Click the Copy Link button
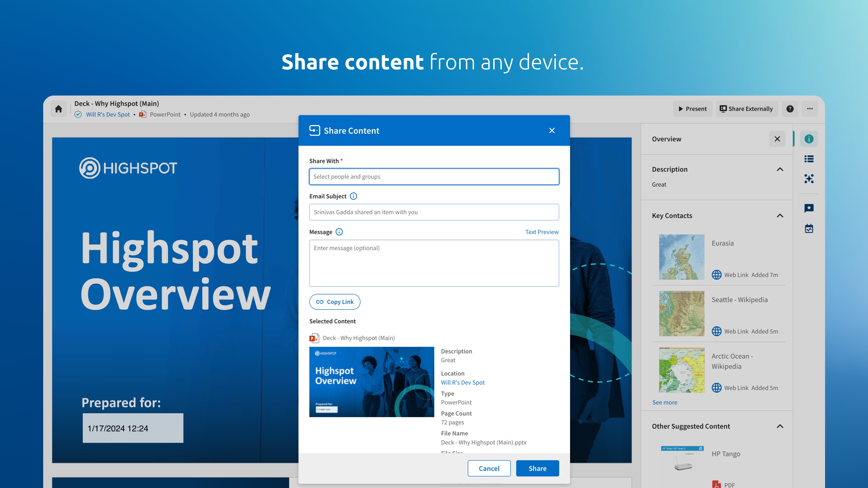 tap(335, 302)
